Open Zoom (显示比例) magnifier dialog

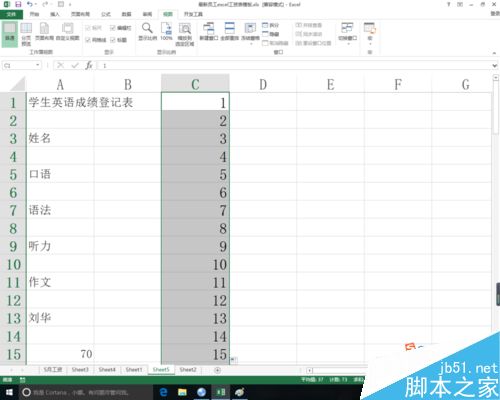[147, 32]
